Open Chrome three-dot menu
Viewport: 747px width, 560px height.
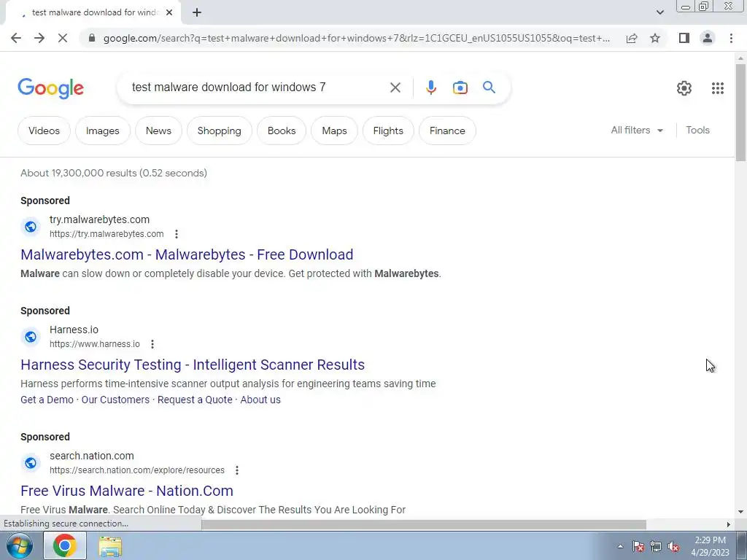pos(731,38)
